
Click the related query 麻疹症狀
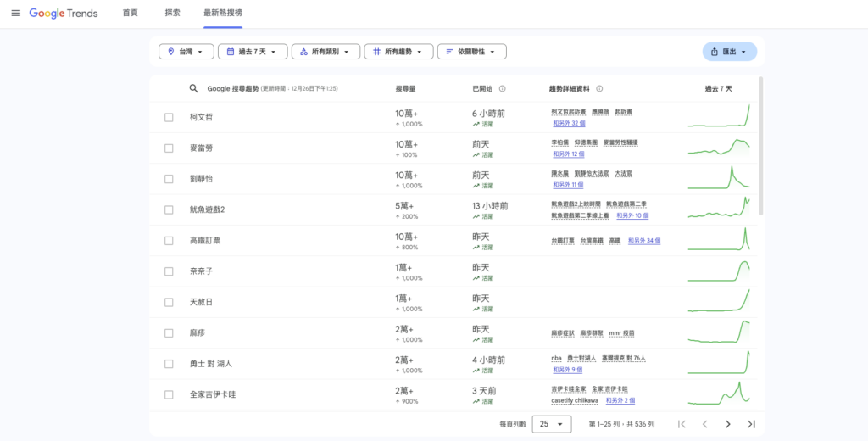click(563, 333)
